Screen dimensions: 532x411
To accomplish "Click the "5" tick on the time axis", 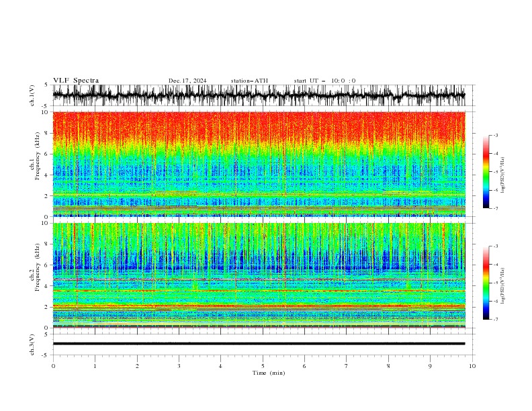I will pyautogui.click(x=263, y=366).
